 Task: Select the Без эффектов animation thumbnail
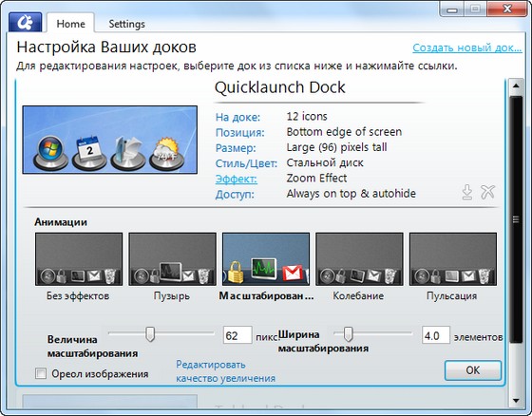coord(79,259)
